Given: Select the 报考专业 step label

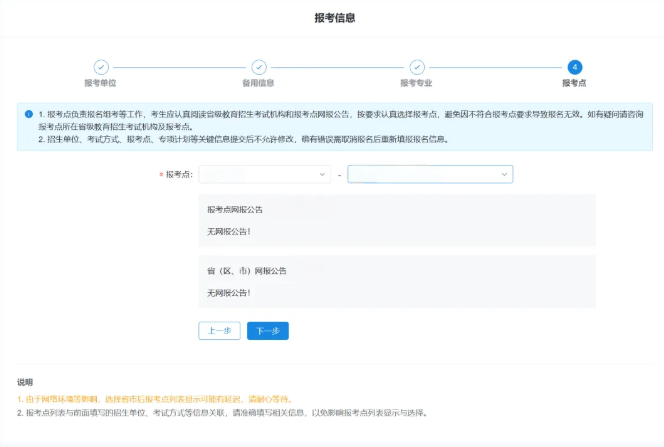Looking at the screenshot, I should point(417,83).
